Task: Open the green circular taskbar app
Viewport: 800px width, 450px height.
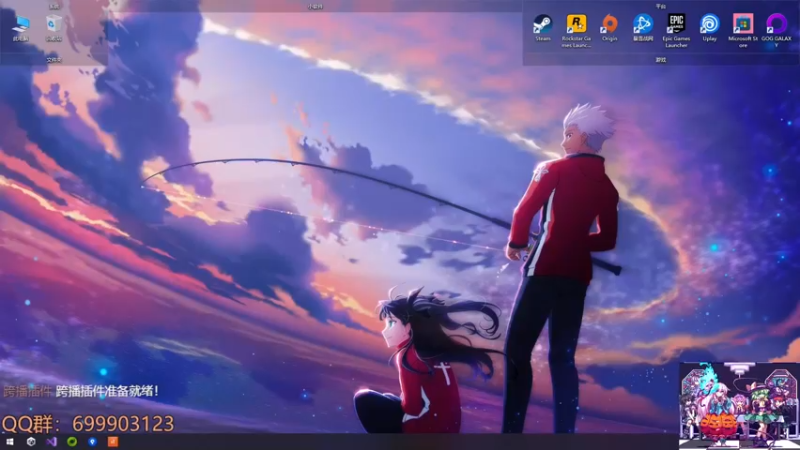Action: click(x=72, y=442)
